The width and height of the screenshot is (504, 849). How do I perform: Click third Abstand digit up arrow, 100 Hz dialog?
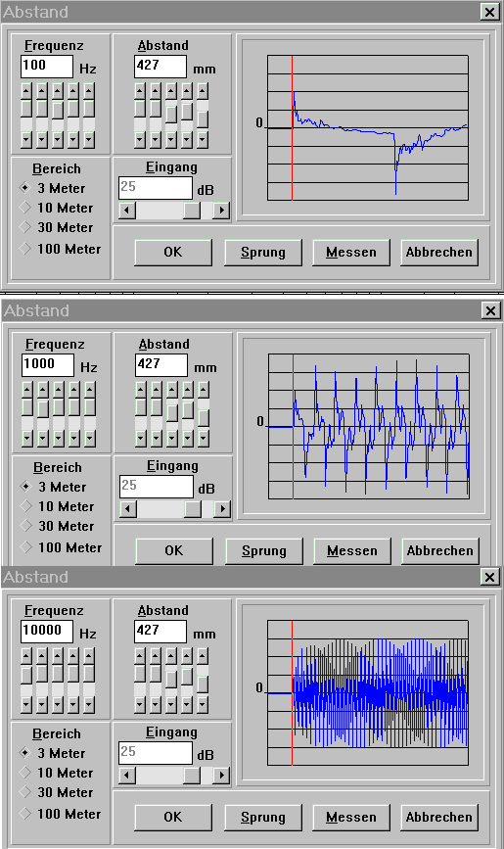click(x=171, y=91)
